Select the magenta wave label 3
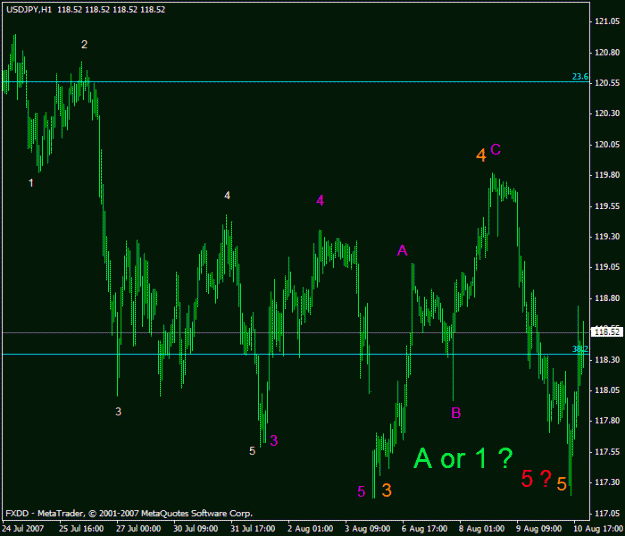625x536 pixels. pos(273,440)
